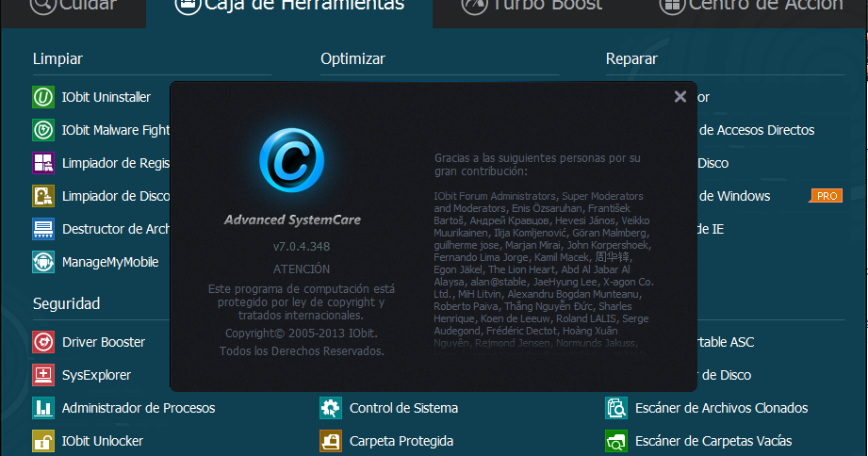The width and height of the screenshot is (868, 456).
Task: Click the orange PRO badge
Action: pos(826,196)
